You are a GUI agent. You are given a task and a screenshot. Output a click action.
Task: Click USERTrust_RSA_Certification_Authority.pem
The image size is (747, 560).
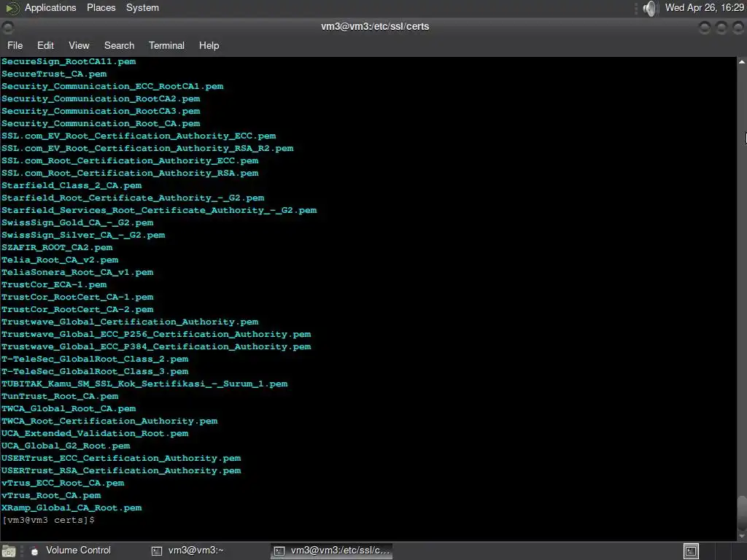(121, 470)
